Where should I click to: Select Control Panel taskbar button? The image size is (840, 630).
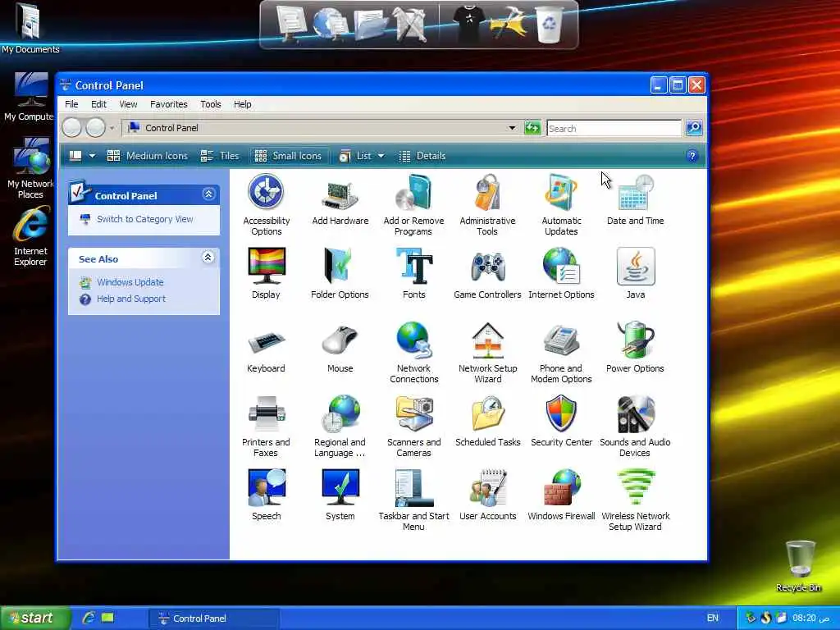pos(212,619)
